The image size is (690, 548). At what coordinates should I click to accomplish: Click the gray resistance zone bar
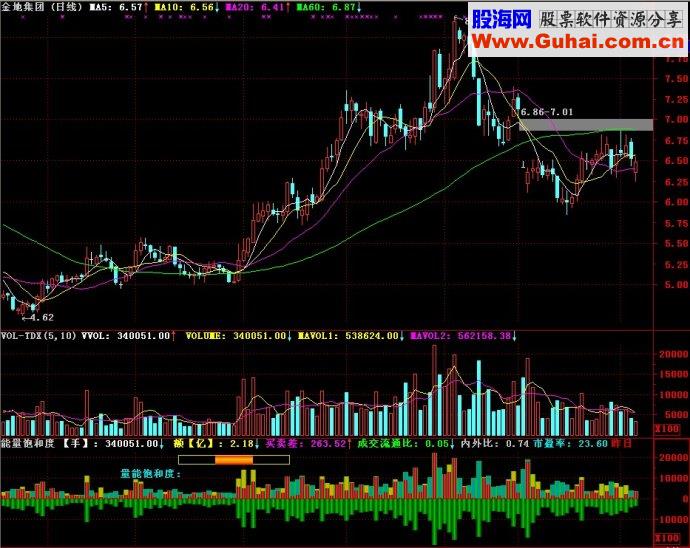[586, 125]
